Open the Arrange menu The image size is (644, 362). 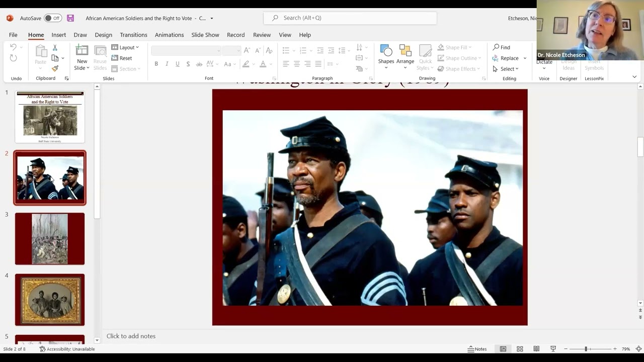tap(405, 56)
